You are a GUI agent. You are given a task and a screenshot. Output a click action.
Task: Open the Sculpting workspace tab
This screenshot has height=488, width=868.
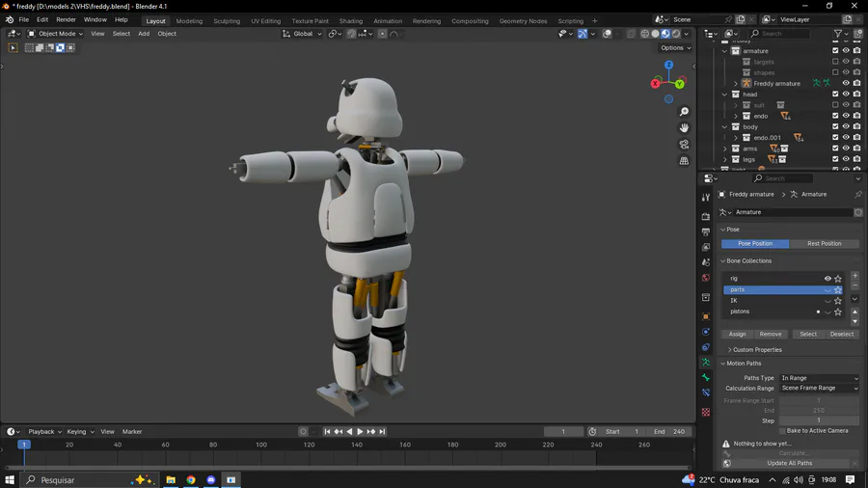[x=227, y=20]
